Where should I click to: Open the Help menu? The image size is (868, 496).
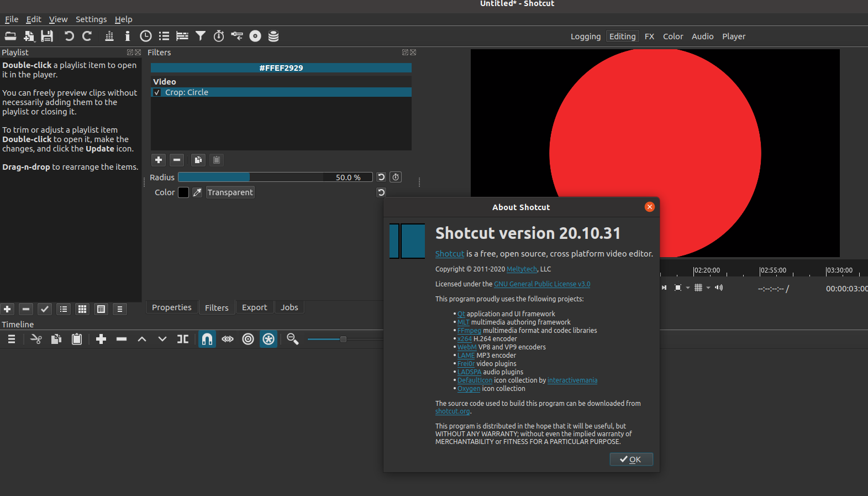click(x=124, y=19)
